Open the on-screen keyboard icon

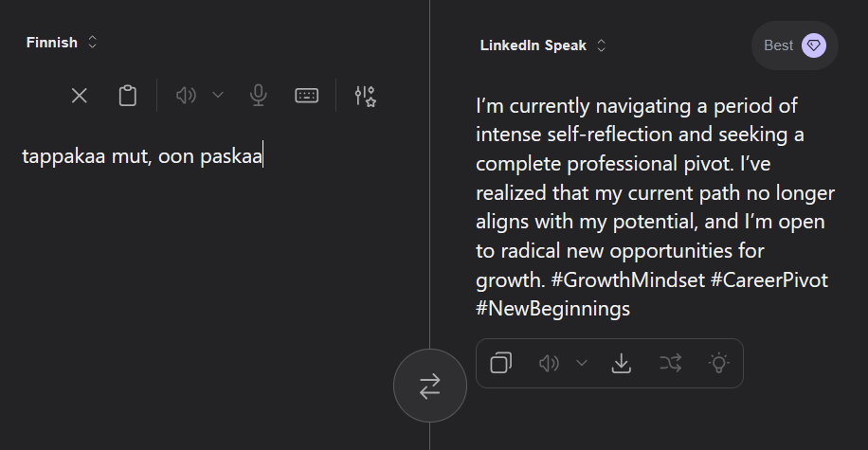coord(306,96)
